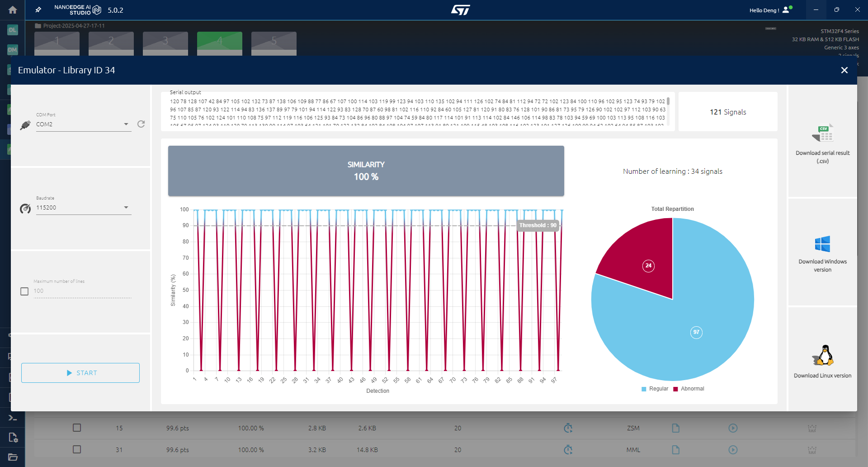Click the Regular legend swatch
The width and height of the screenshot is (868, 467).
tap(644, 389)
